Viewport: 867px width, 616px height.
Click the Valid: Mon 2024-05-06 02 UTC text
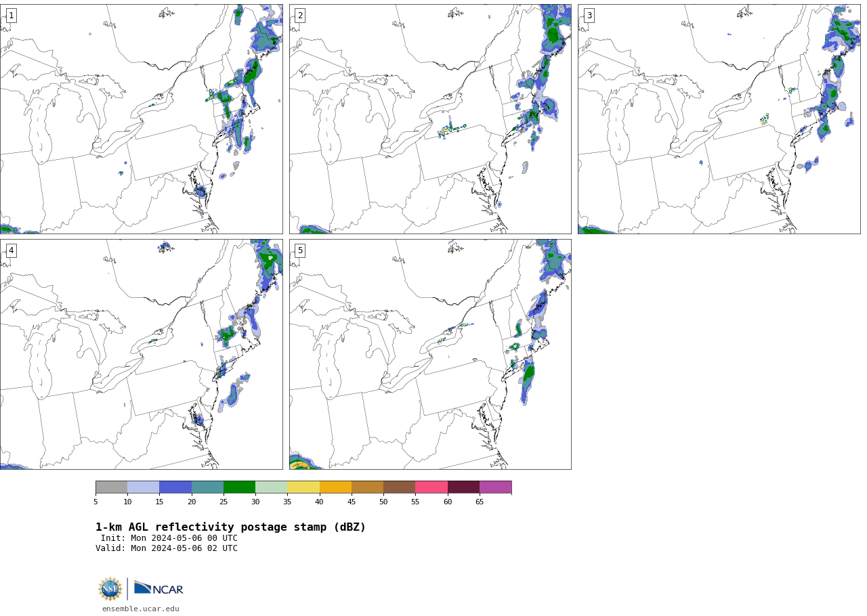(x=167, y=548)
